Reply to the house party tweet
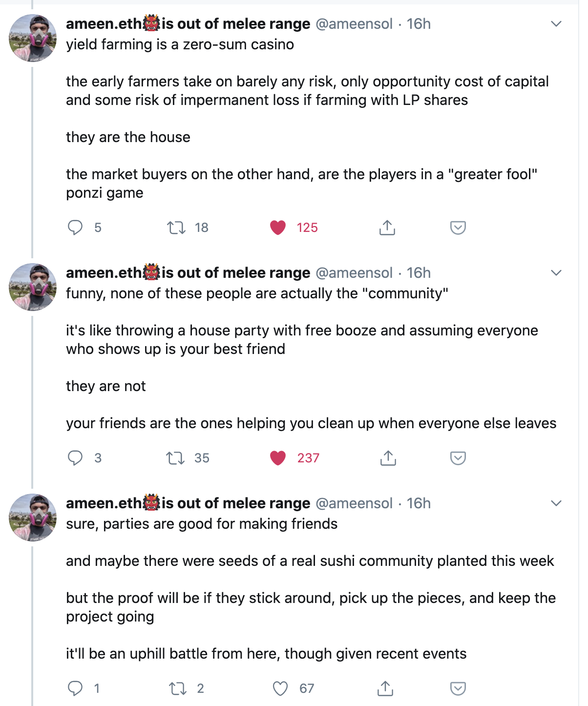Image resolution: width=588 pixels, height=706 pixels. click(75, 458)
